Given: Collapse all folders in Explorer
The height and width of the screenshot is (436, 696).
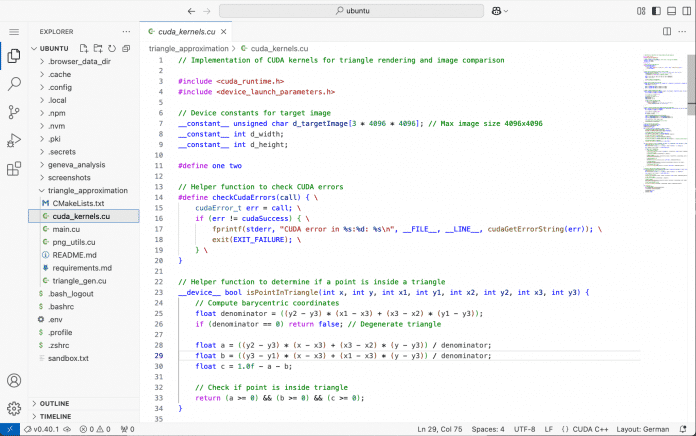Looking at the screenshot, I should click(x=126, y=48).
